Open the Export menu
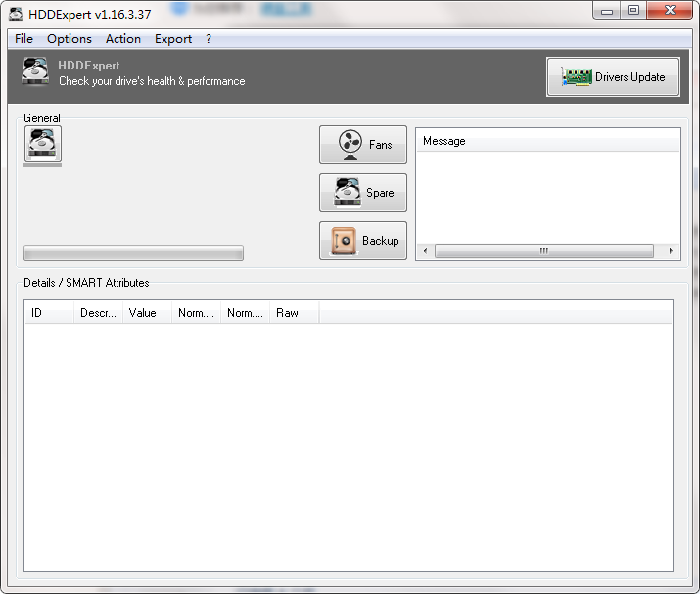 (x=173, y=39)
